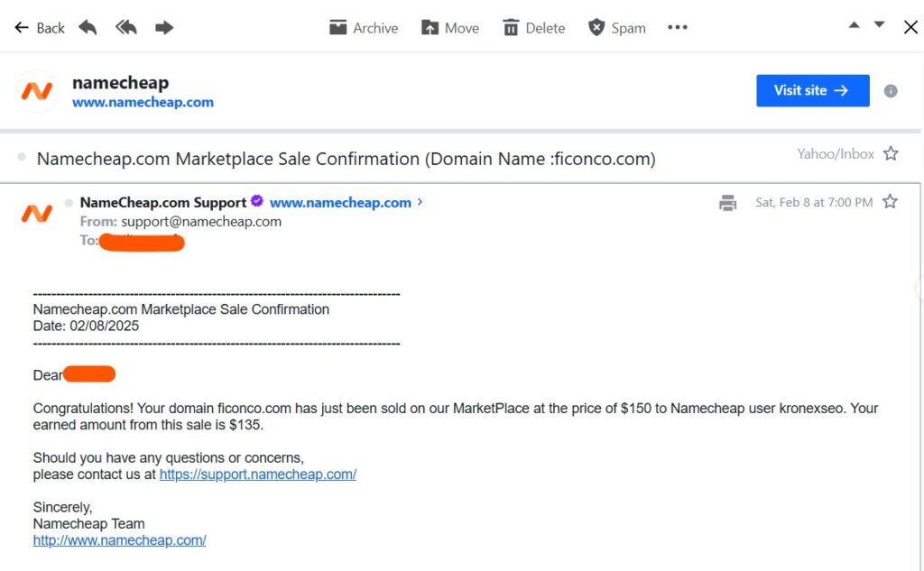Click the Reply arrow icon
Image resolution: width=924 pixels, height=571 pixels.
point(88,28)
